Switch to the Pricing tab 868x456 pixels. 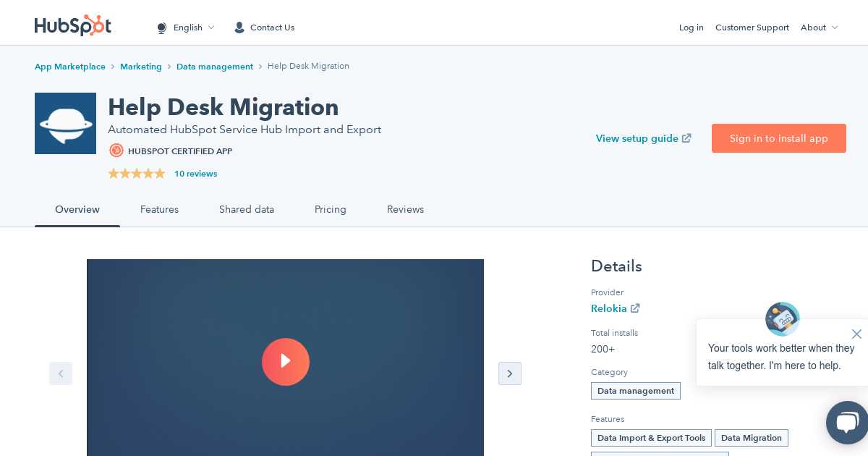[331, 209]
